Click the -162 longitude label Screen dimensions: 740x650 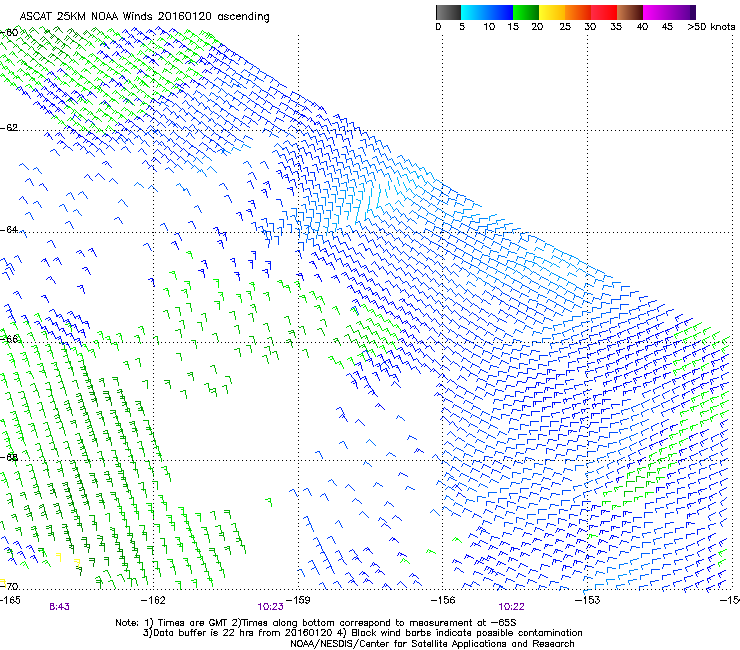[x=153, y=600]
